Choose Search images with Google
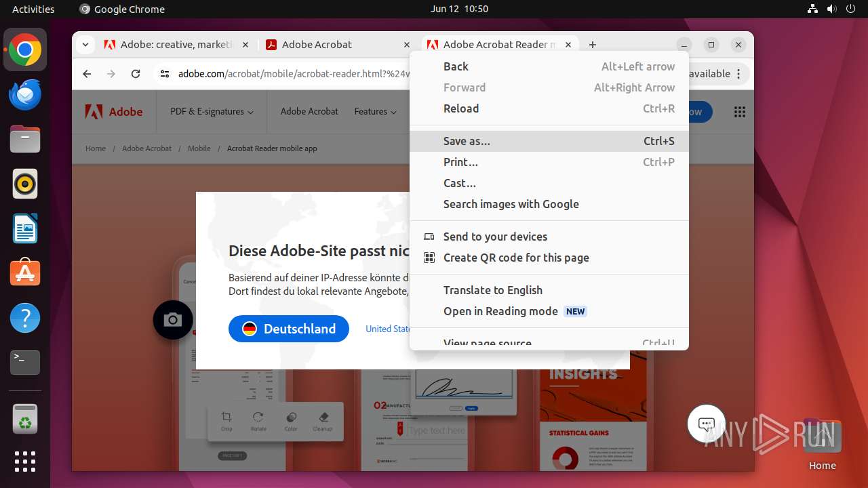The image size is (868, 488). (549, 204)
